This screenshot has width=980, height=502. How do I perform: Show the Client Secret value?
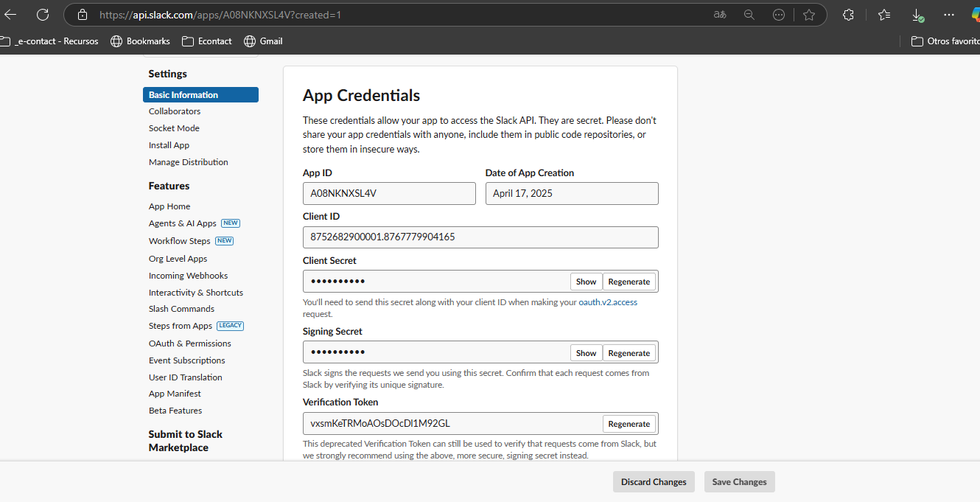click(x=586, y=281)
